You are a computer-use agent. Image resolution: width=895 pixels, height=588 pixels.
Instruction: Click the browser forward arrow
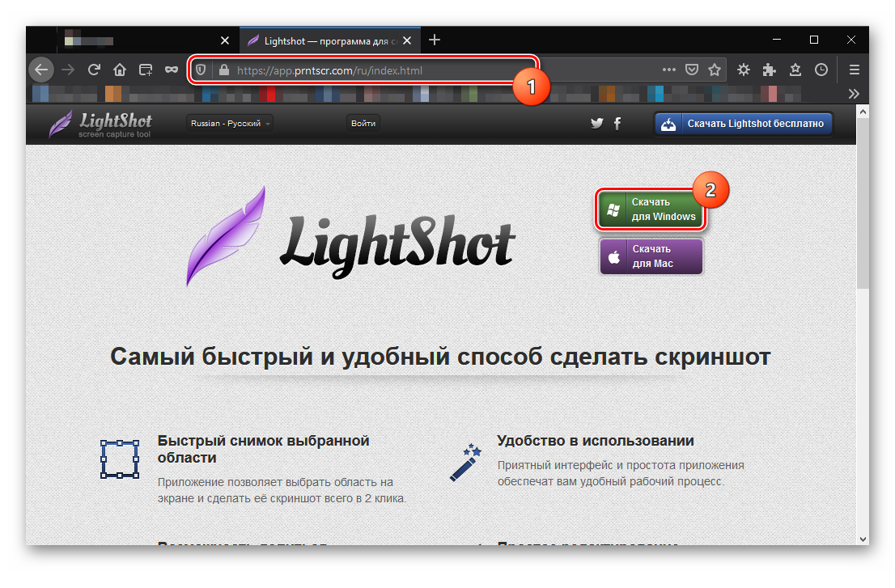click(x=68, y=70)
